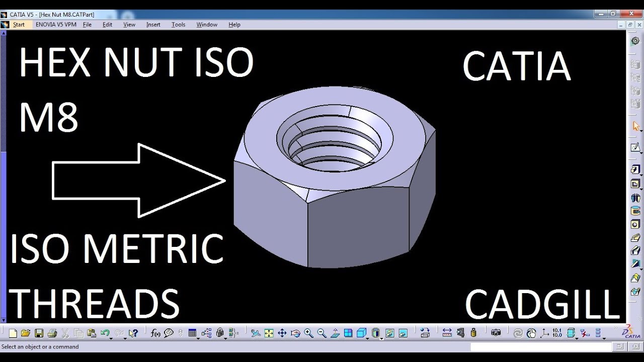Expand the Sketch tool flyout arrow
644x362 pixels.
(x=641, y=153)
